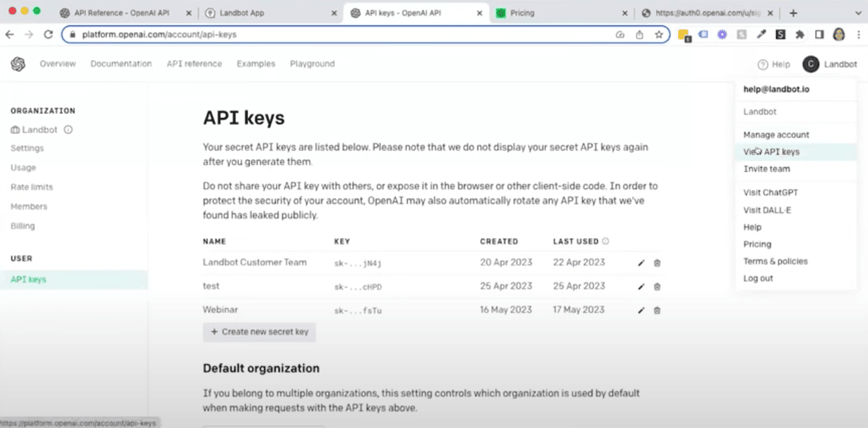Delete the Landbot Customer Team key
This screenshot has height=428, width=868.
tap(657, 263)
